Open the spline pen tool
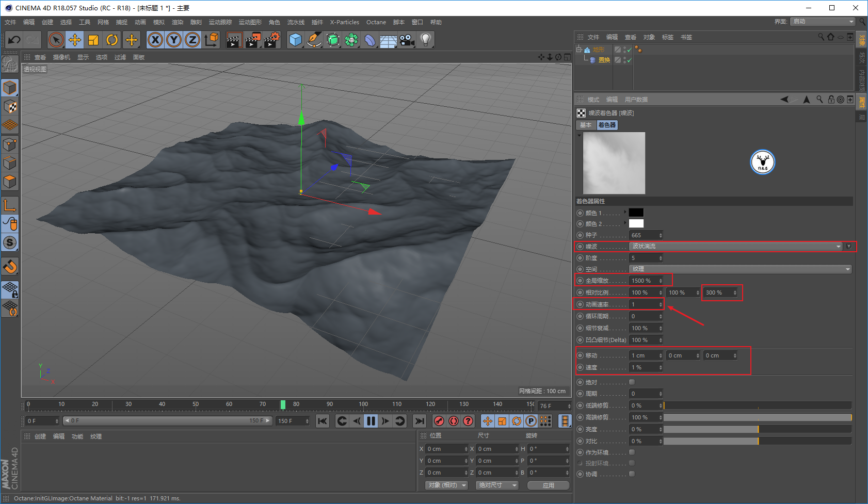Screen dimensions: 868x504 click(314, 40)
